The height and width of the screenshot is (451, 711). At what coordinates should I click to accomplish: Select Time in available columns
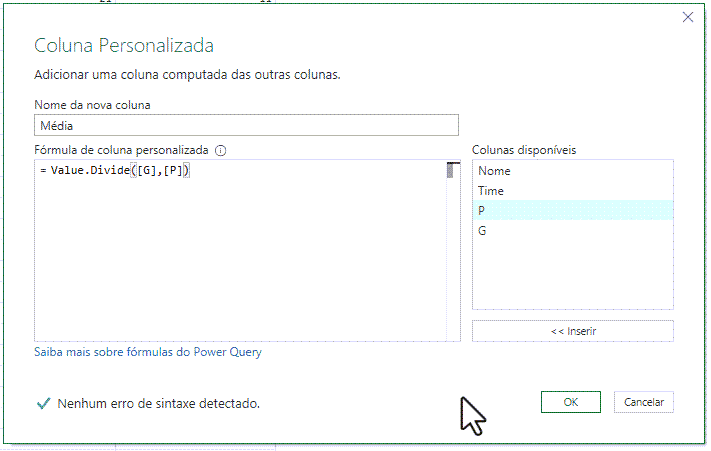point(573,191)
